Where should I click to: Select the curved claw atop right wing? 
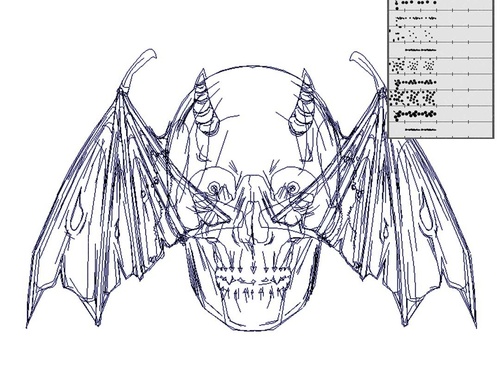(x=368, y=70)
